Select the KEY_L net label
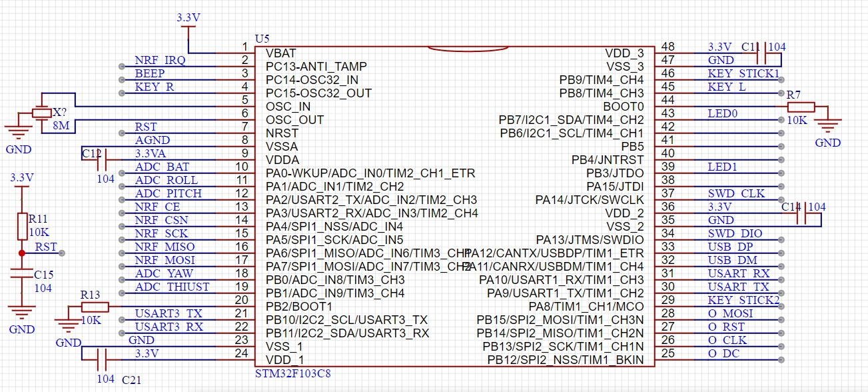Image resolution: width=868 pixels, height=392 pixels. 727,87
